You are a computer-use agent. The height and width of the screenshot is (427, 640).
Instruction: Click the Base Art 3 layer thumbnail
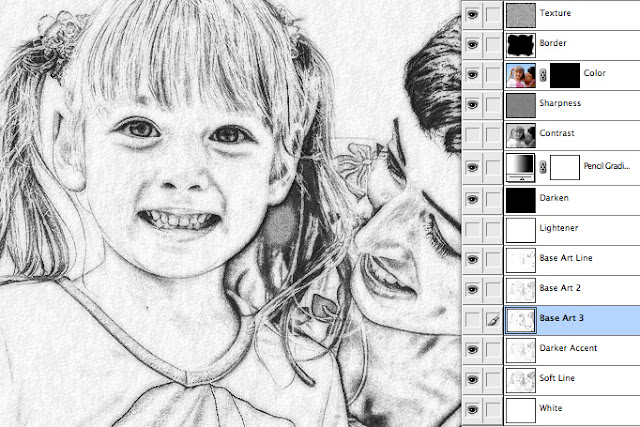521,320
